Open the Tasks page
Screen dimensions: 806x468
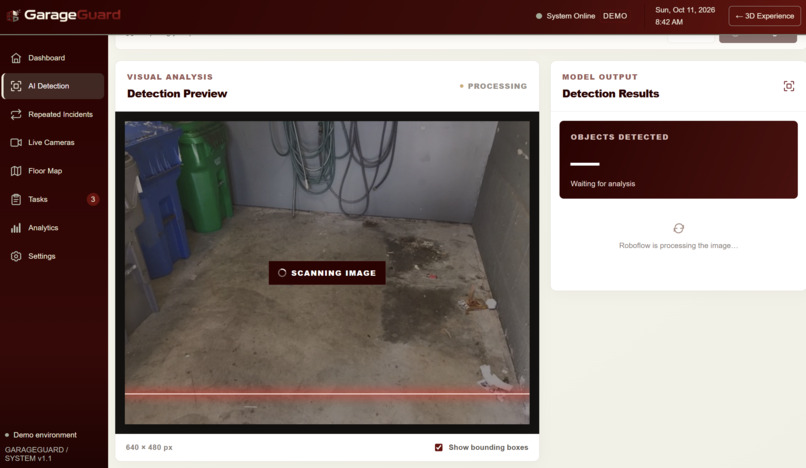[x=53, y=199]
